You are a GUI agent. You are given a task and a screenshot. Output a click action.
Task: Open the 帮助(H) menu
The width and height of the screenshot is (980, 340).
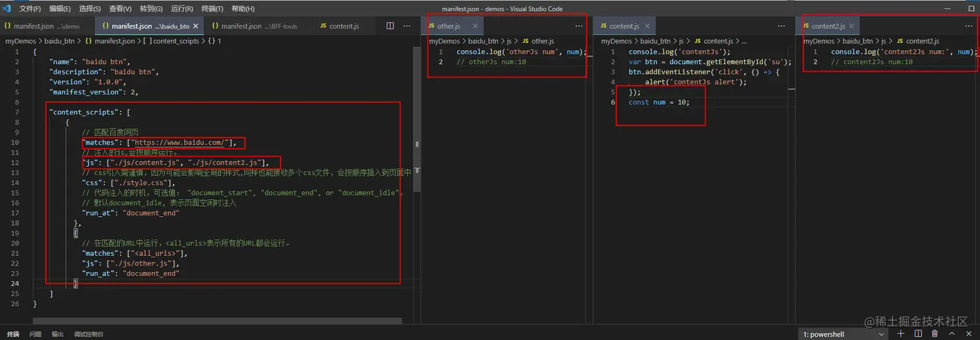coord(243,8)
